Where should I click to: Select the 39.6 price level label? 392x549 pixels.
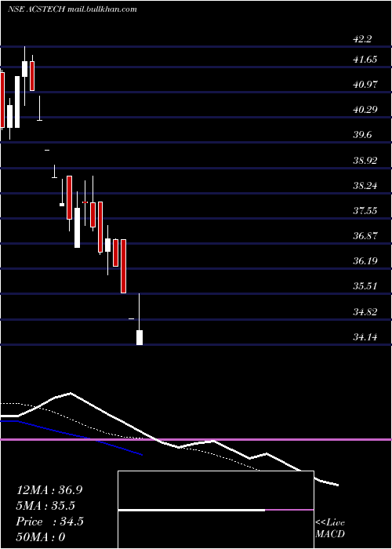(362, 135)
